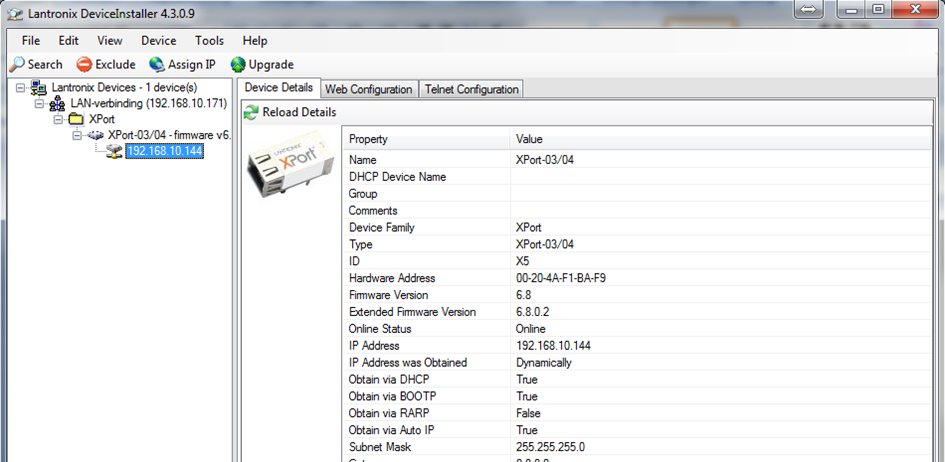Collapse the XPort folder tree node

(x=59, y=119)
